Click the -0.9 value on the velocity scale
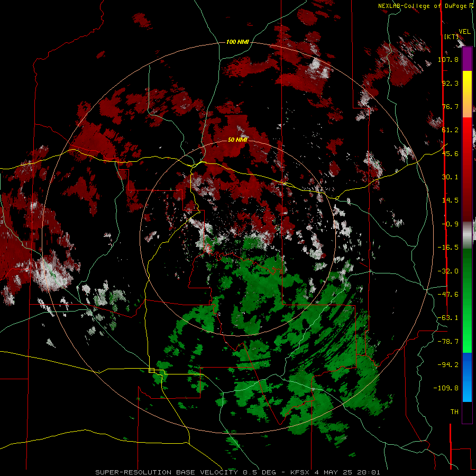The height and width of the screenshot is (476, 476). [450, 224]
